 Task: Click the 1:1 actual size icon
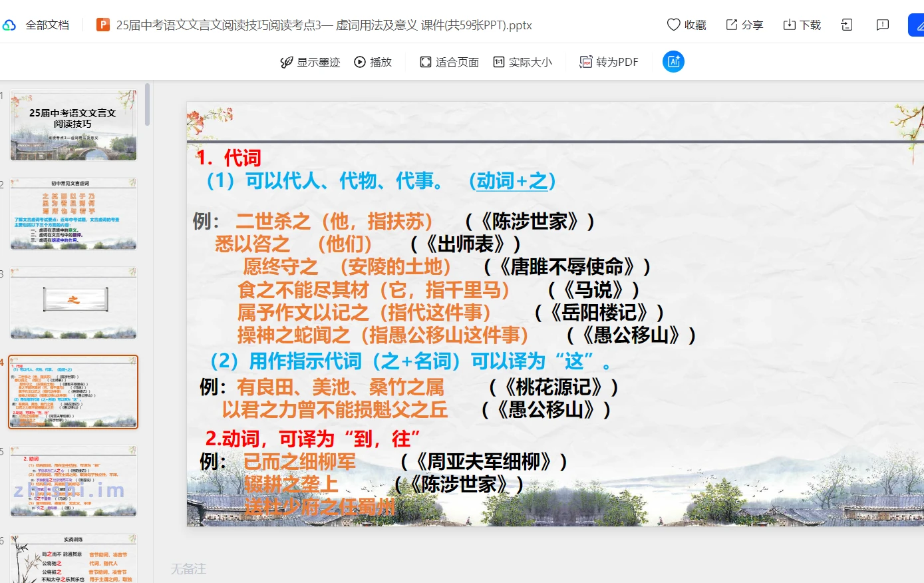tap(499, 62)
